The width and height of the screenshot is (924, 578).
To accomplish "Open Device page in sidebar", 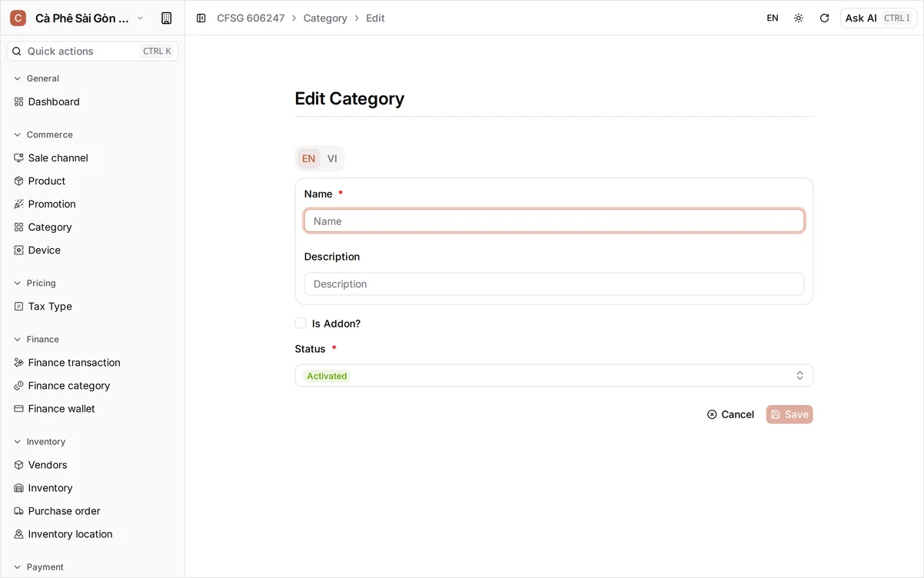I will point(44,250).
